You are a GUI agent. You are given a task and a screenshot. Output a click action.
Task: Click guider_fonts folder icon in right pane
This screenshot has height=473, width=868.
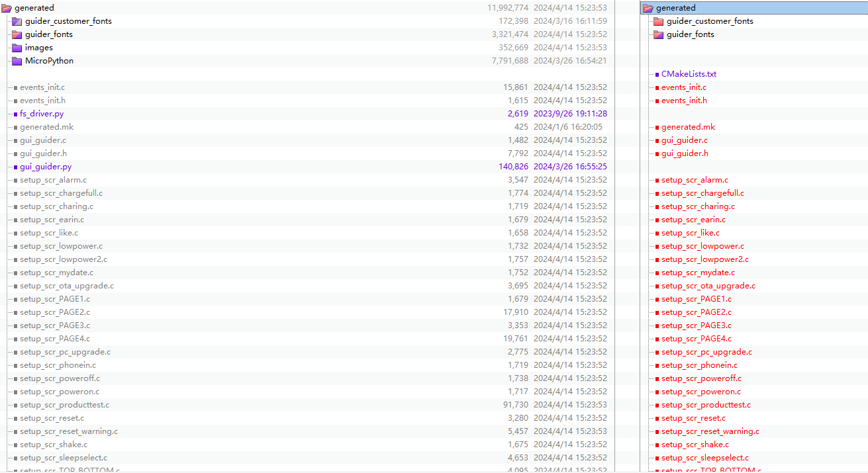pos(659,34)
